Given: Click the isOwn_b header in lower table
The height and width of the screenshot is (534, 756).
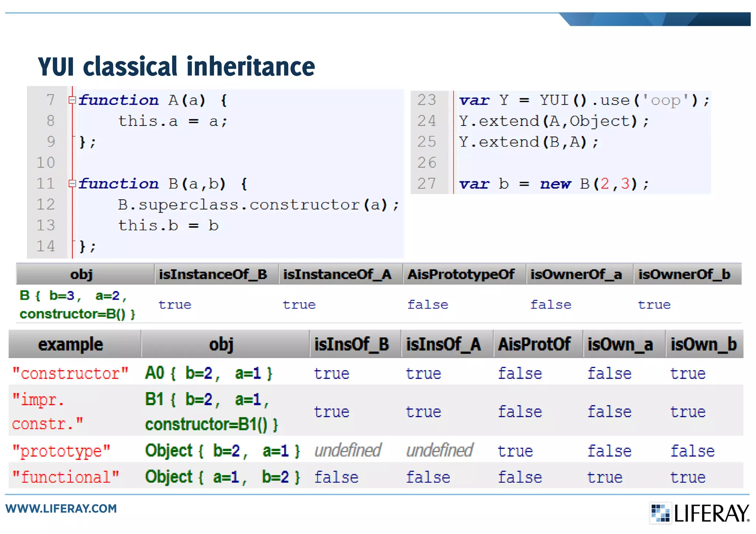Looking at the screenshot, I should coord(704,344).
